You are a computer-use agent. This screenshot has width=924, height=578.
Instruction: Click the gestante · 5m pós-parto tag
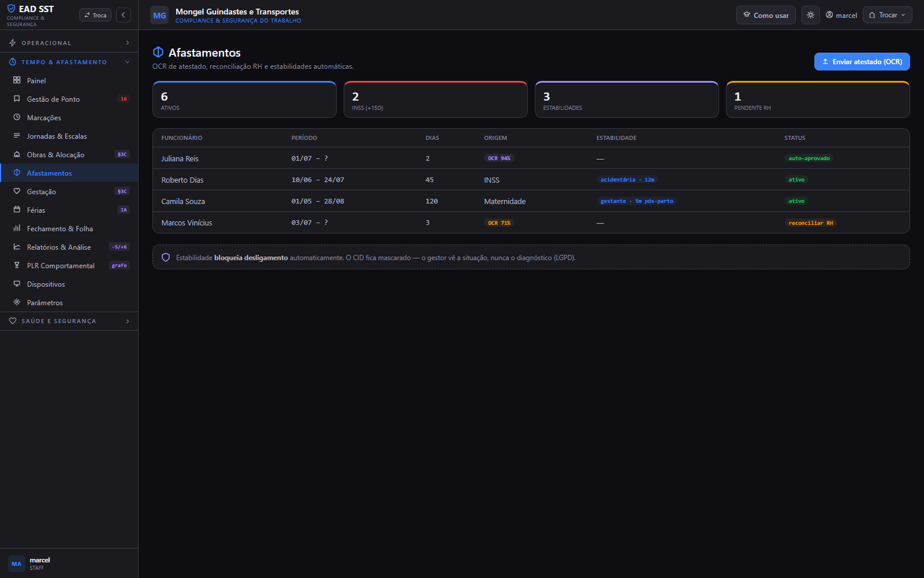point(636,201)
